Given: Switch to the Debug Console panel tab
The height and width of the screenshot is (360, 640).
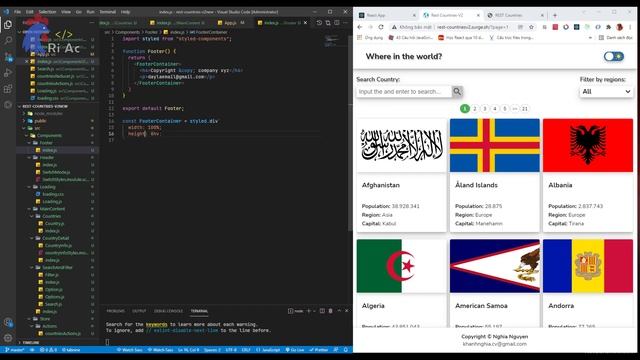Looking at the screenshot, I should coord(168,311).
